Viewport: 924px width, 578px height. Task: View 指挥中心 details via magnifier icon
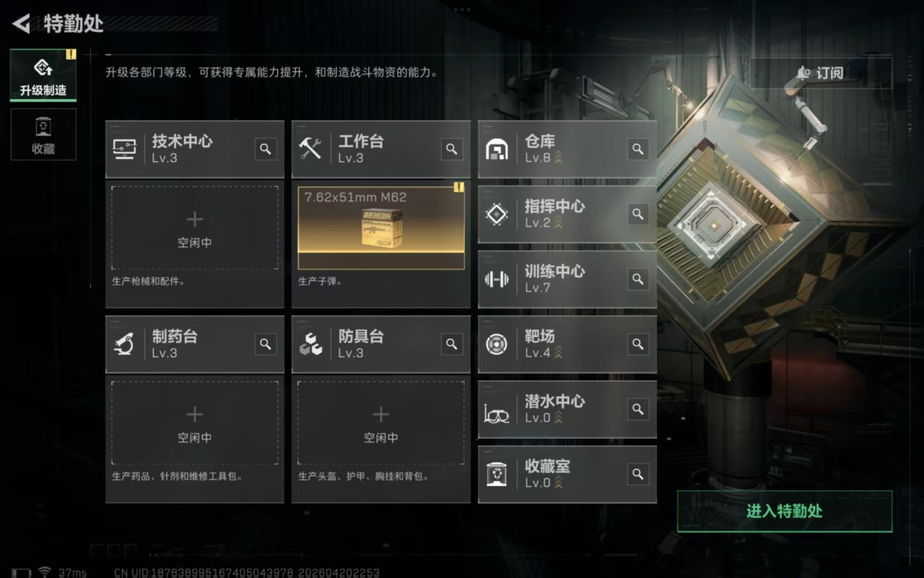pos(637,214)
